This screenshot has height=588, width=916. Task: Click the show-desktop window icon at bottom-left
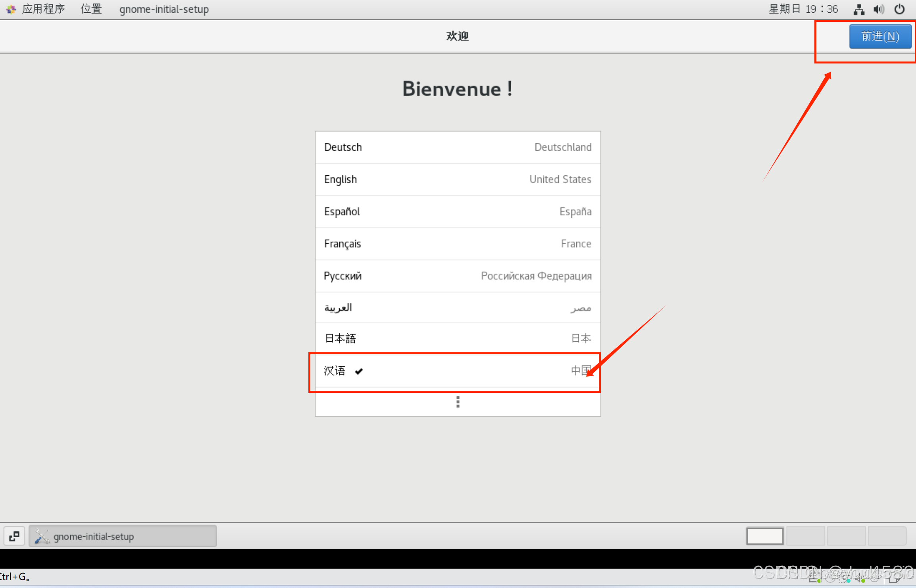(x=14, y=536)
